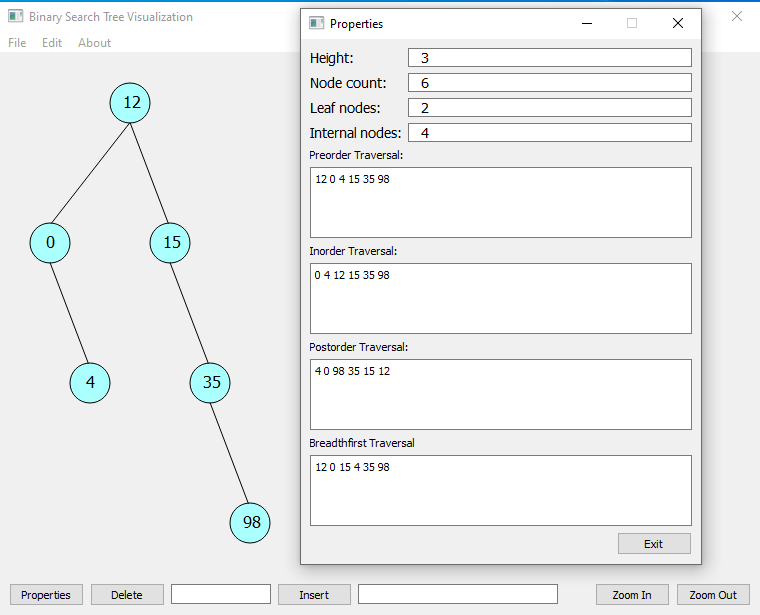Viewport: 760px width, 615px height.
Task: Minimize the Properties dialog
Action: coord(587,23)
